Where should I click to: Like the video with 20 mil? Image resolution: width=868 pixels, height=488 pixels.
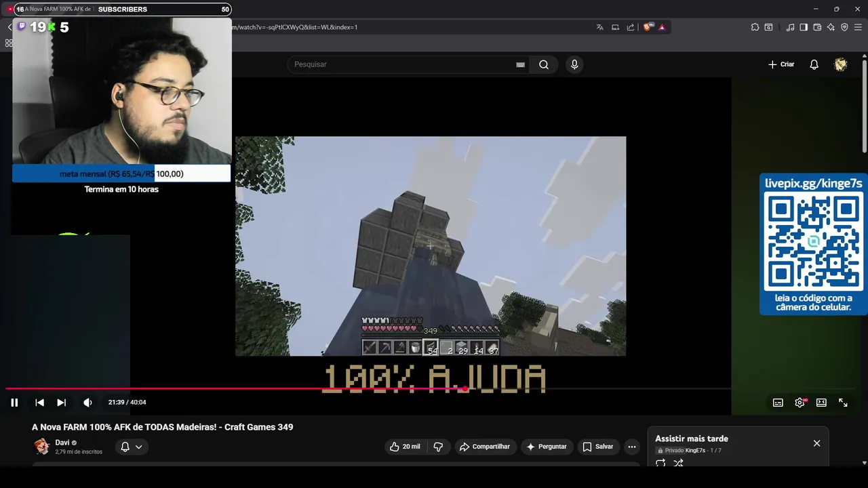pyautogui.click(x=405, y=447)
